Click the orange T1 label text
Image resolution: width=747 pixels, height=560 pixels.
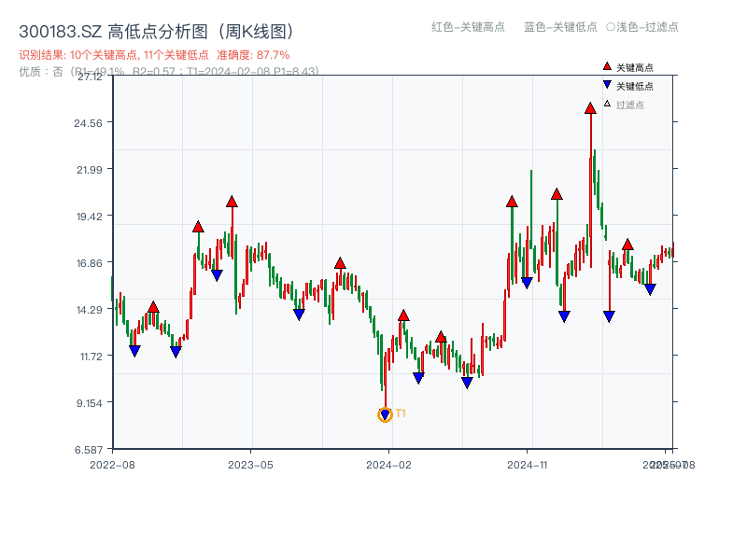(x=401, y=413)
